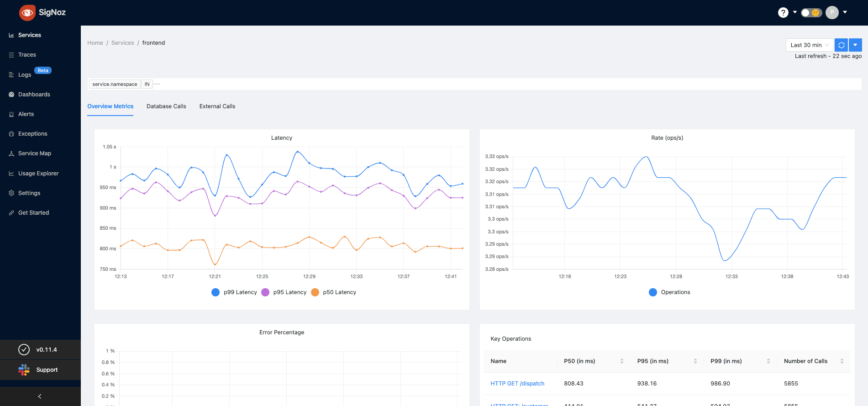Open the help question mark icon

[783, 13]
